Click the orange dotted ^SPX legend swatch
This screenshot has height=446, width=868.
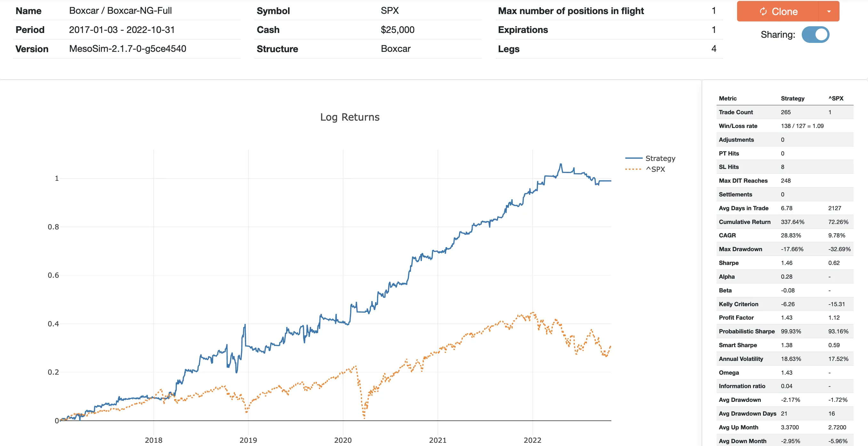point(633,169)
